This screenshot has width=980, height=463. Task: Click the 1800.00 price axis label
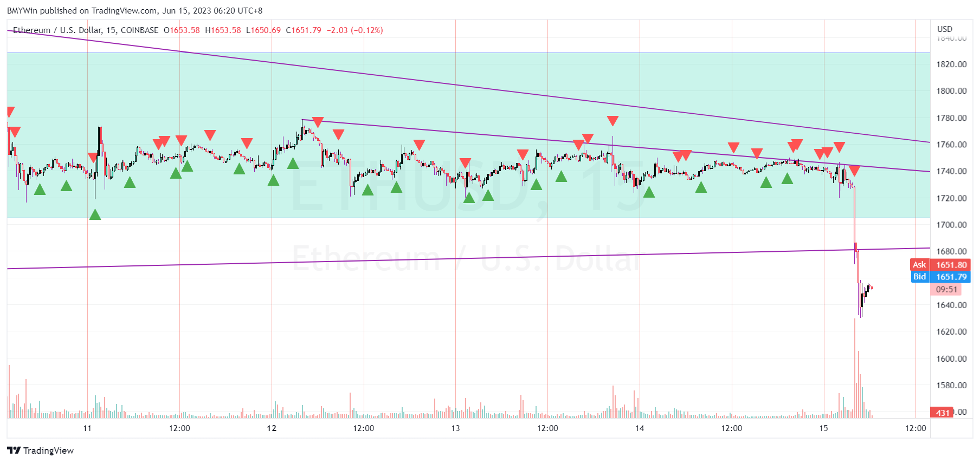click(x=951, y=91)
